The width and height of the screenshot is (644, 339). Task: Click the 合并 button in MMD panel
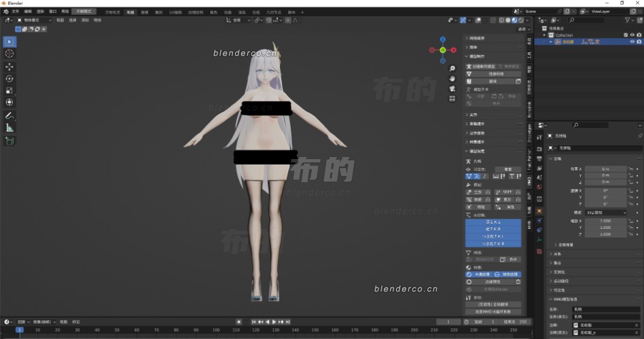(510, 260)
